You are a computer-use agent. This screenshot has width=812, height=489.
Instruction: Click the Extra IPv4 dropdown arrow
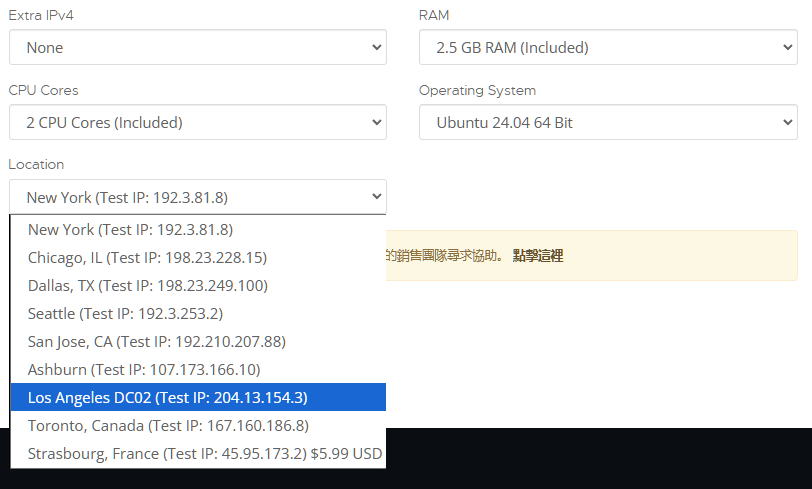tap(376, 47)
